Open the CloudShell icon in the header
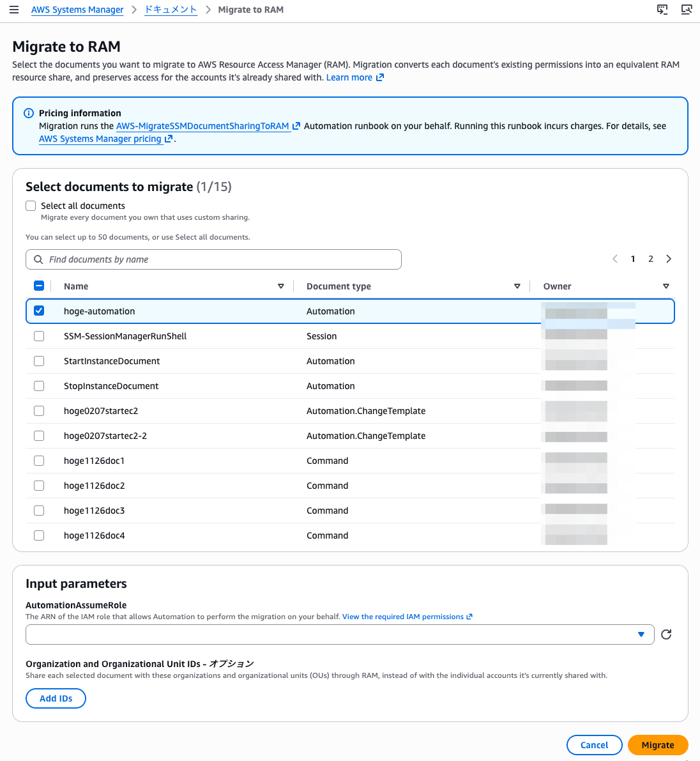The width and height of the screenshot is (700, 761). [662, 10]
